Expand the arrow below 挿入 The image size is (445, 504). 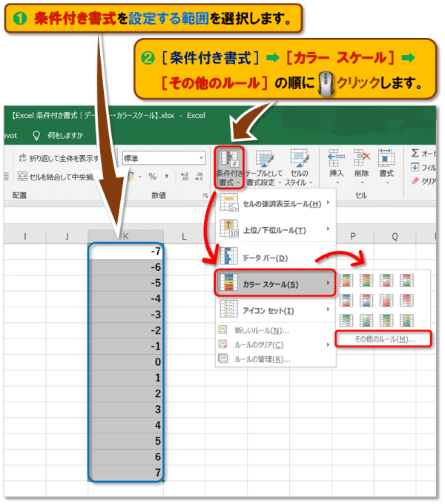point(337,183)
